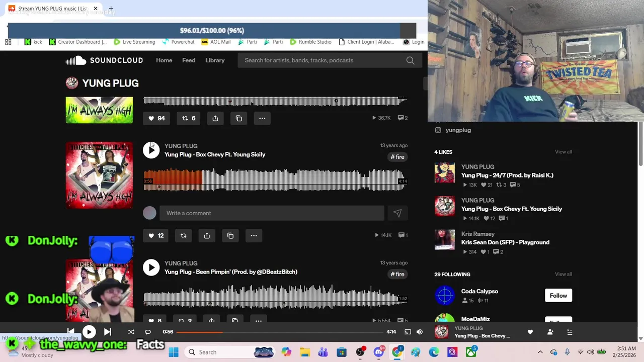The height and width of the screenshot is (362, 644).
Task: Seek in Been Pimpin' waveform
Action: pyautogui.click(x=275, y=298)
